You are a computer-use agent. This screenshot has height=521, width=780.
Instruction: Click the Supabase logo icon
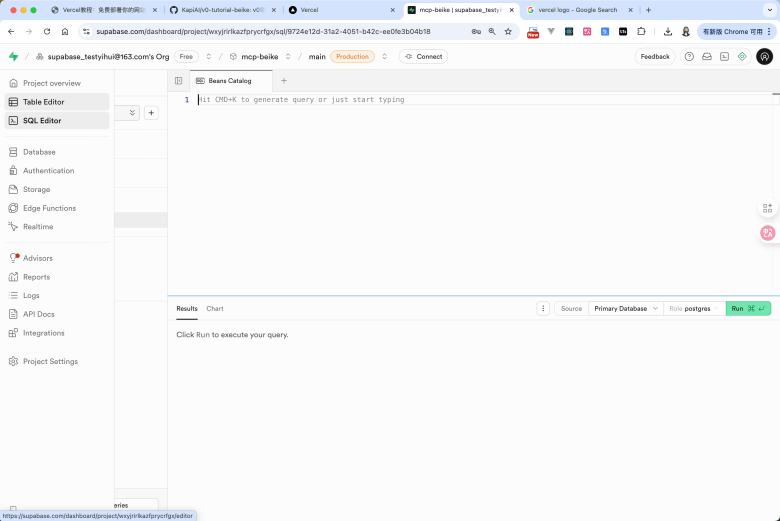(13, 57)
